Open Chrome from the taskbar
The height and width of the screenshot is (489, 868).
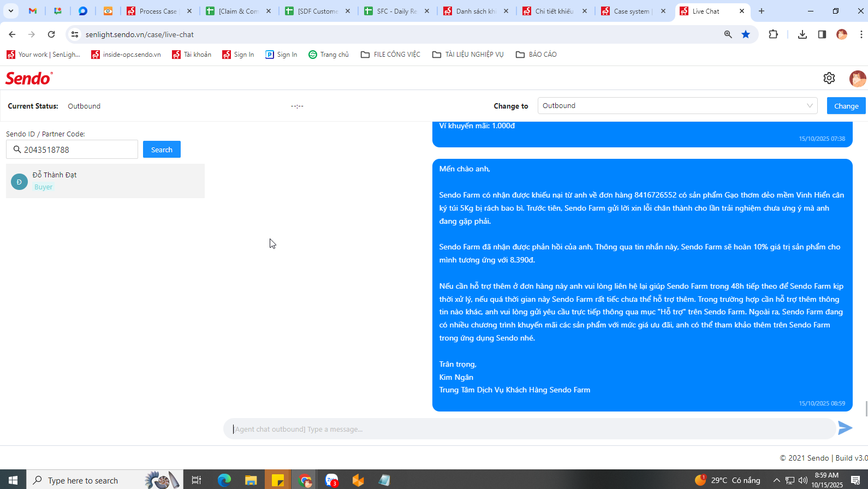[x=305, y=480]
